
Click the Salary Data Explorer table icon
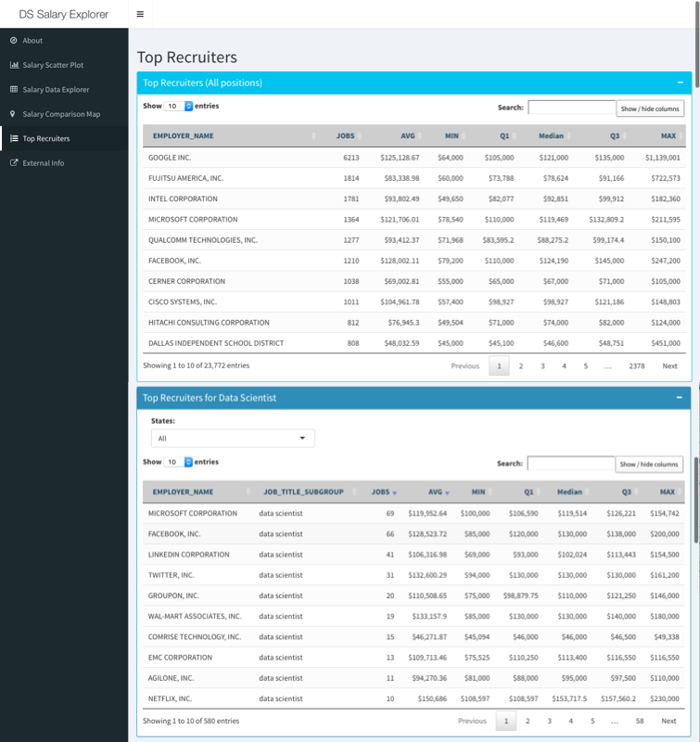click(x=14, y=89)
